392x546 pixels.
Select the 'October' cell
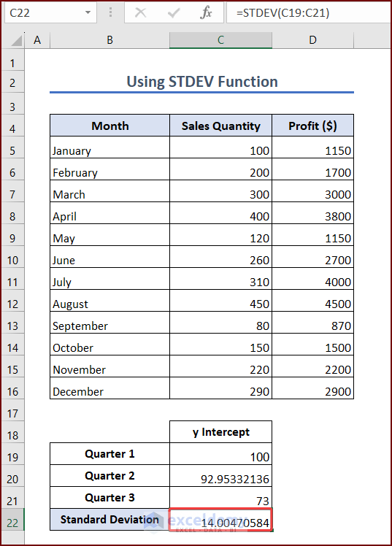point(109,345)
